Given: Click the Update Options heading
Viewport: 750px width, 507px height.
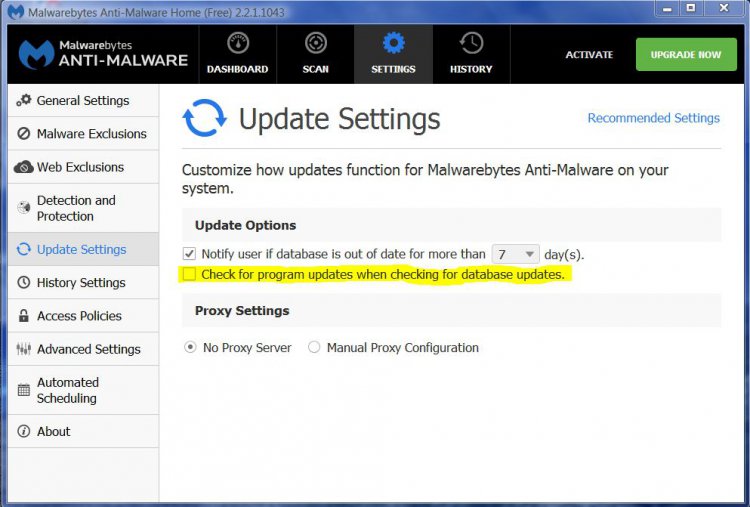Looking at the screenshot, I should pyautogui.click(x=245, y=225).
